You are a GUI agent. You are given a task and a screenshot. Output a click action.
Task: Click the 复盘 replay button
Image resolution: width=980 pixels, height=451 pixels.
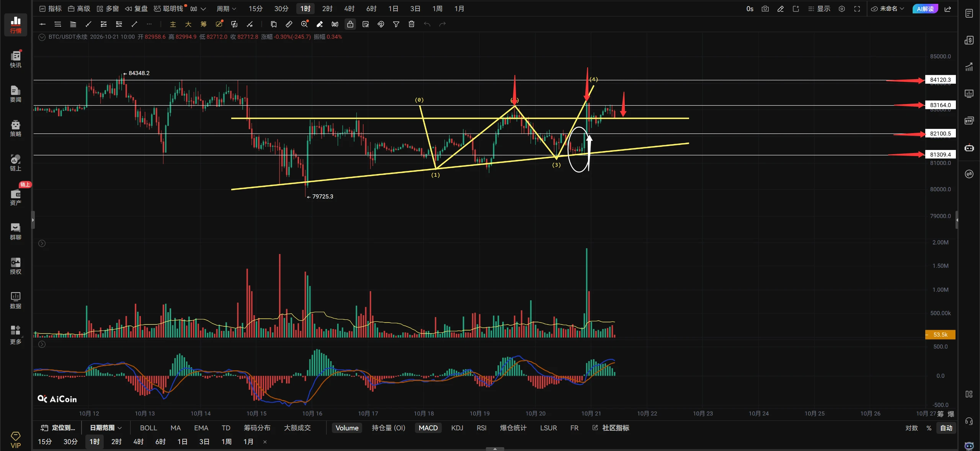pyautogui.click(x=136, y=8)
